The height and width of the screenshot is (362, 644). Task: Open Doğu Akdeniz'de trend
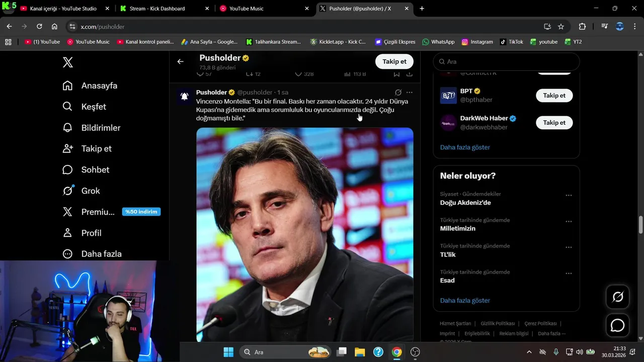tap(465, 203)
